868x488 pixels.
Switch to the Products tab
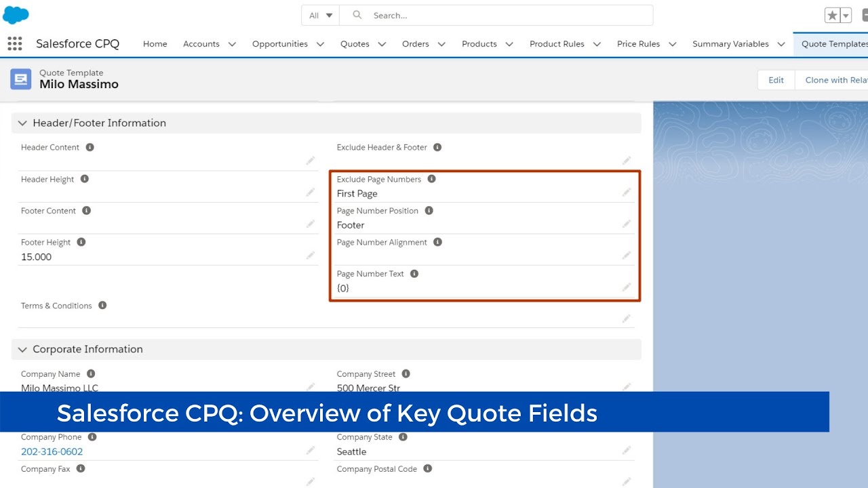click(x=479, y=43)
